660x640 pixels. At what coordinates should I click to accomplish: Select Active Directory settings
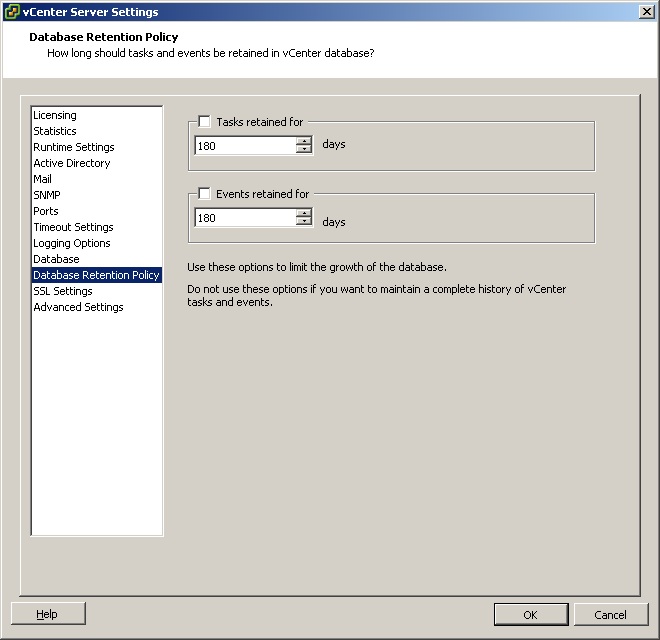coord(97,163)
